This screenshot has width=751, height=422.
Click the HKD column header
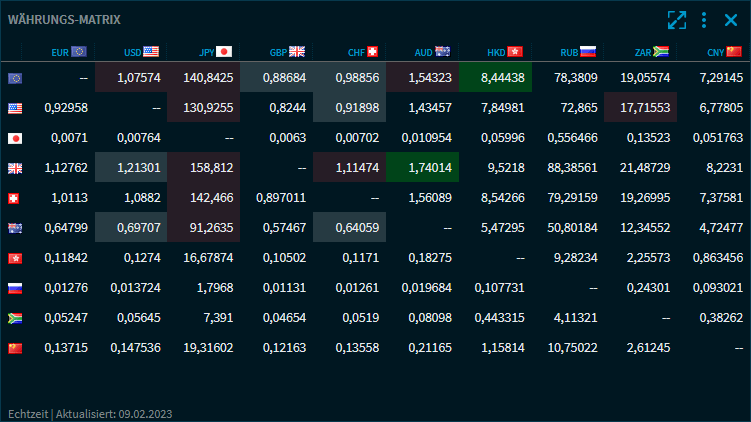[505, 52]
